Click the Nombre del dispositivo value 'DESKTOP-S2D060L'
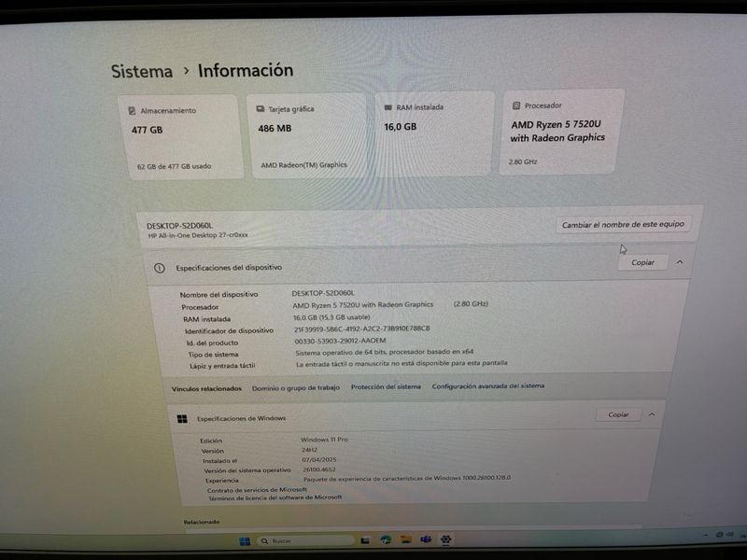Viewport: 747px width, 560px height. click(323, 293)
